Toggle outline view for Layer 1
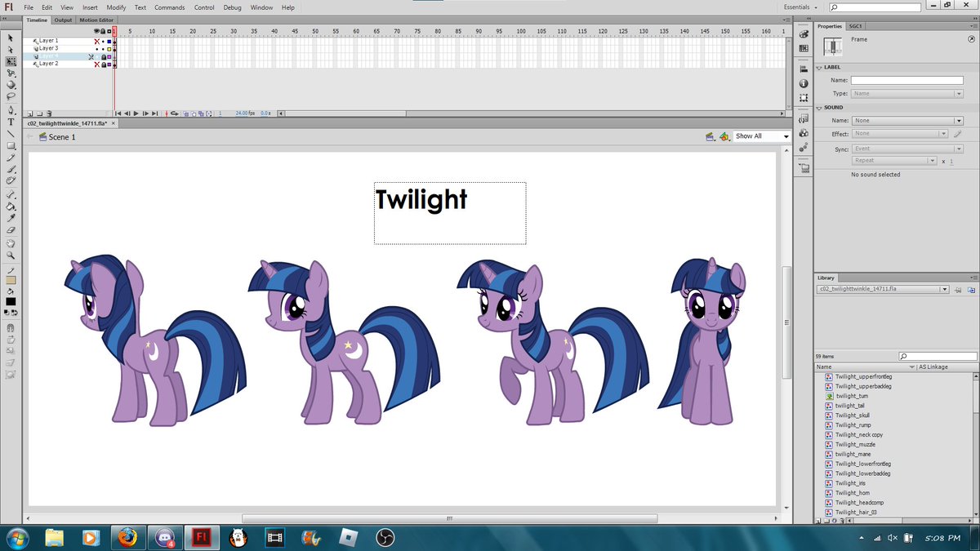980x551 pixels. [x=109, y=41]
